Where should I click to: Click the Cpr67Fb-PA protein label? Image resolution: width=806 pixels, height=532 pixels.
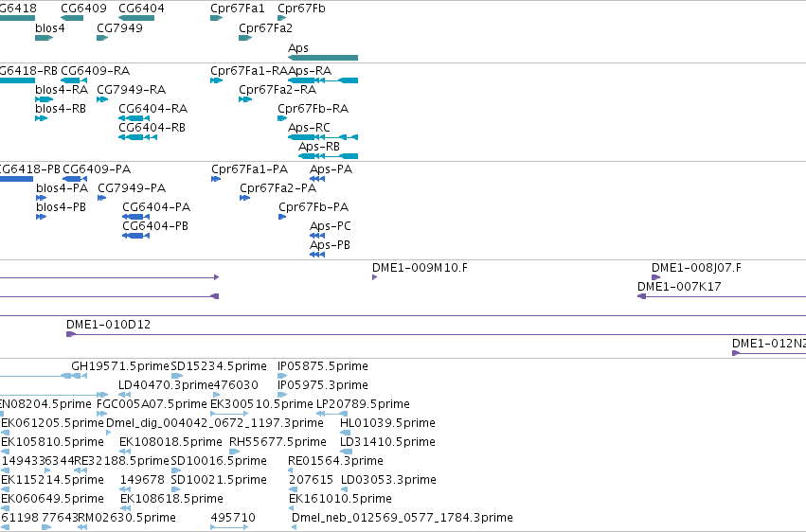[x=313, y=207]
